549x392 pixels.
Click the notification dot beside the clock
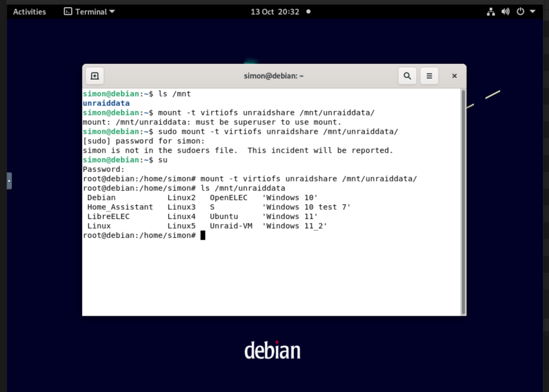coord(309,12)
